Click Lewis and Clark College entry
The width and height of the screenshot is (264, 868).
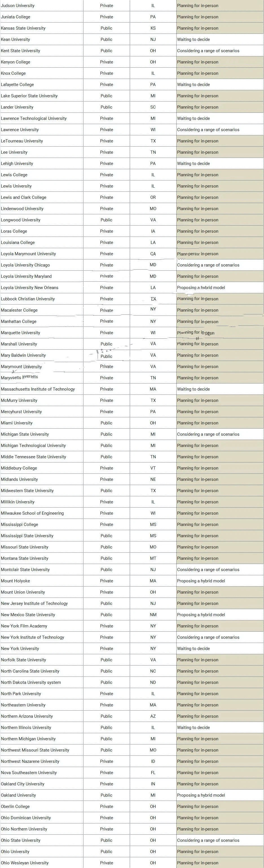24,197
